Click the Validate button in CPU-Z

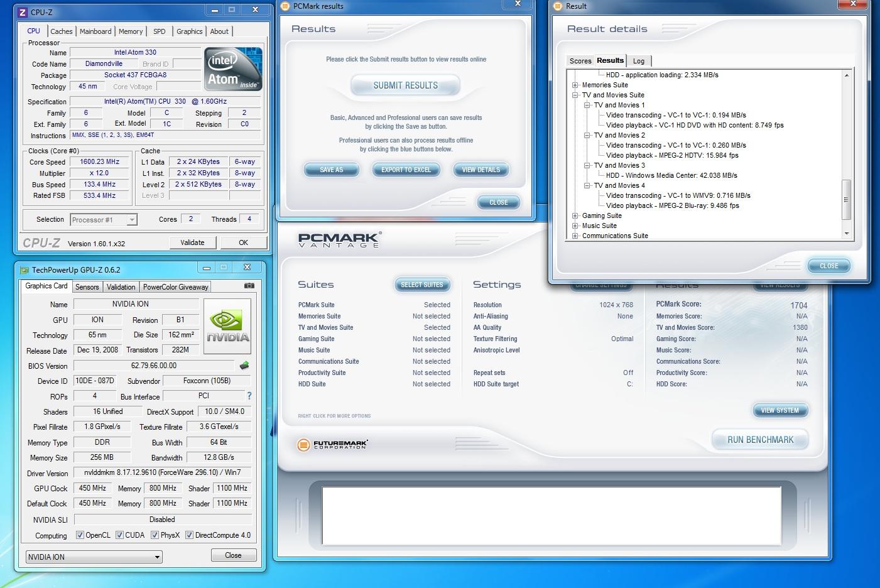point(192,242)
